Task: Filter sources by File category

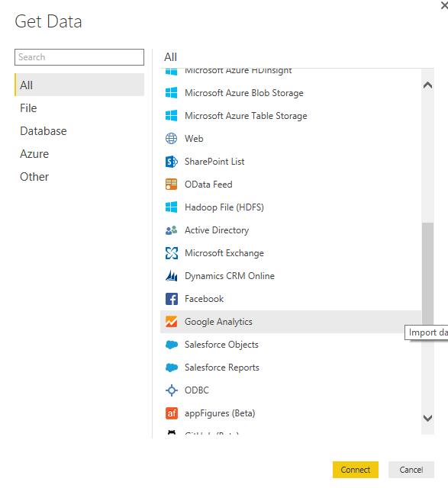Action: 79,108
